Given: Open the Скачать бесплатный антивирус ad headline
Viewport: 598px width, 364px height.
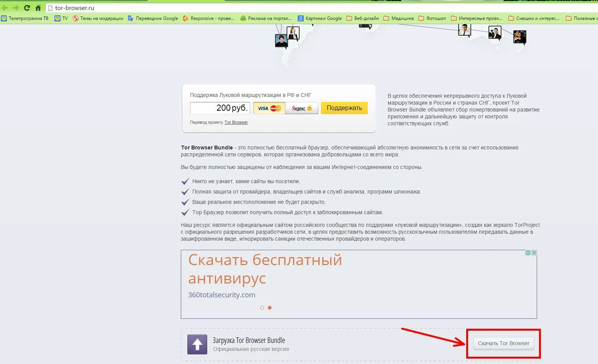Looking at the screenshot, I should click(x=265, y=269).
